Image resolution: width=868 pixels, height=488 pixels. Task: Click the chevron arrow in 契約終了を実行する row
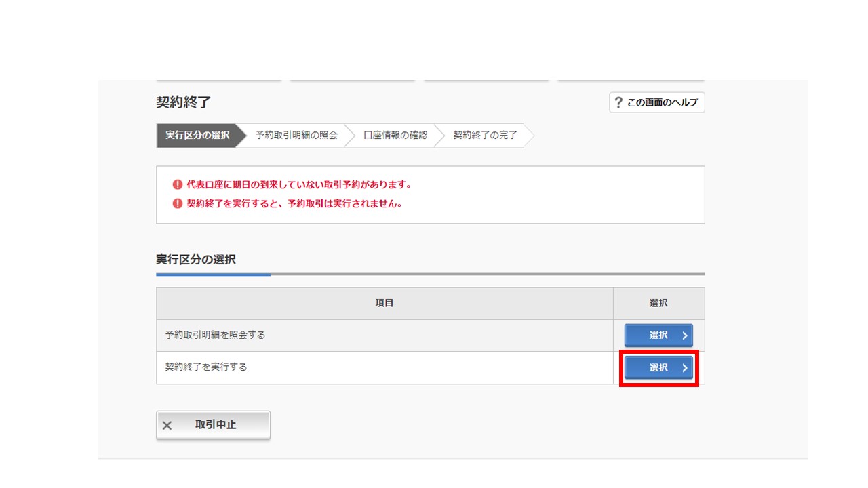pos(685,368)
